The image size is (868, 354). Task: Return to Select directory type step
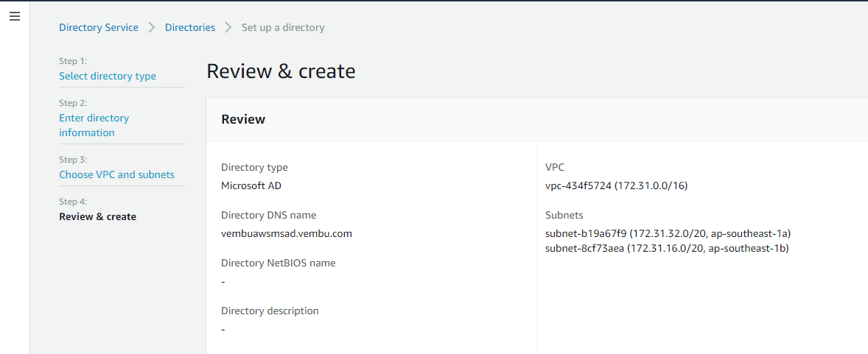tap(108, 76)
